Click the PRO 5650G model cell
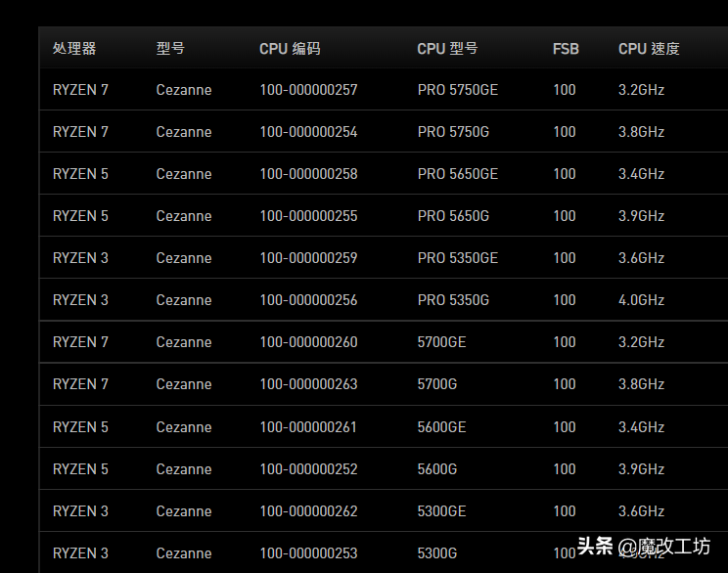The image size is (728, 573). point(453,216)
